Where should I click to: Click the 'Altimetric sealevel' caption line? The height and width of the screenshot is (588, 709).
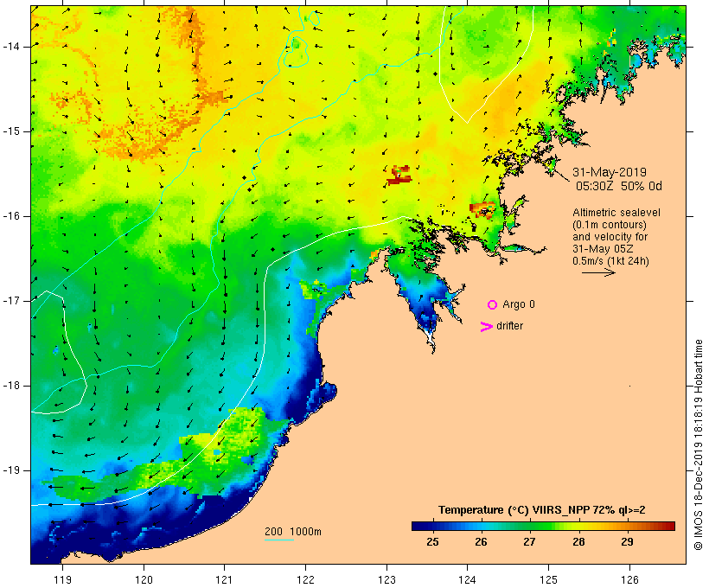tap(616, 213)
